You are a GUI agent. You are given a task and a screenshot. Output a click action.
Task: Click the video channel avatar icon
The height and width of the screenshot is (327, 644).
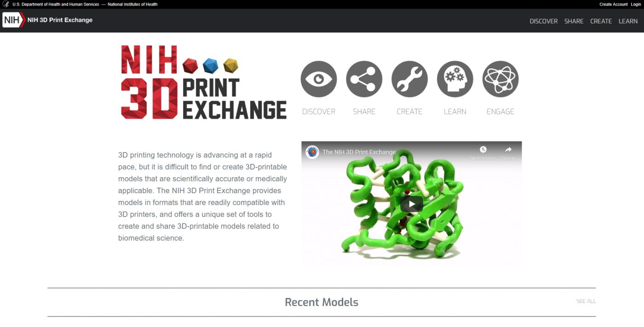[312, 152]
